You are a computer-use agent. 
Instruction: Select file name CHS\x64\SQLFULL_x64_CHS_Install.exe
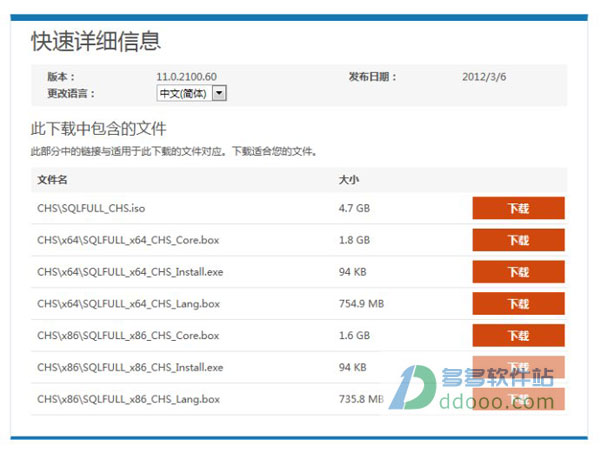pyautogui.click(x=130, y=272)
